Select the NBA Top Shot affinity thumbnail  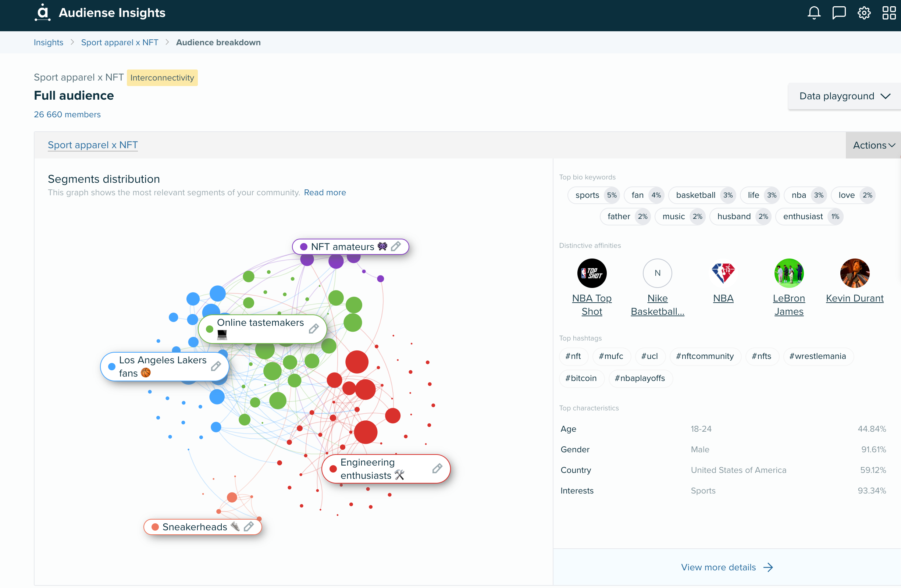tap(591, 273)
